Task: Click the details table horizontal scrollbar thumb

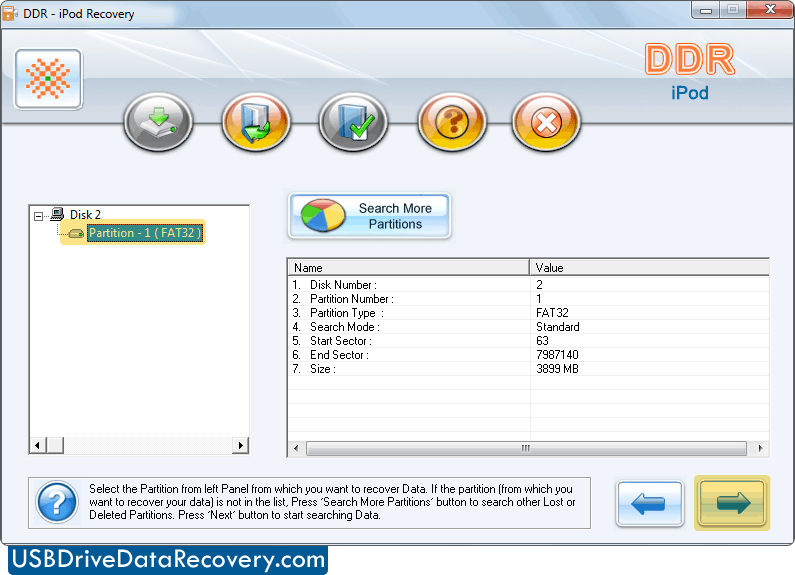Action: point(526,448)
